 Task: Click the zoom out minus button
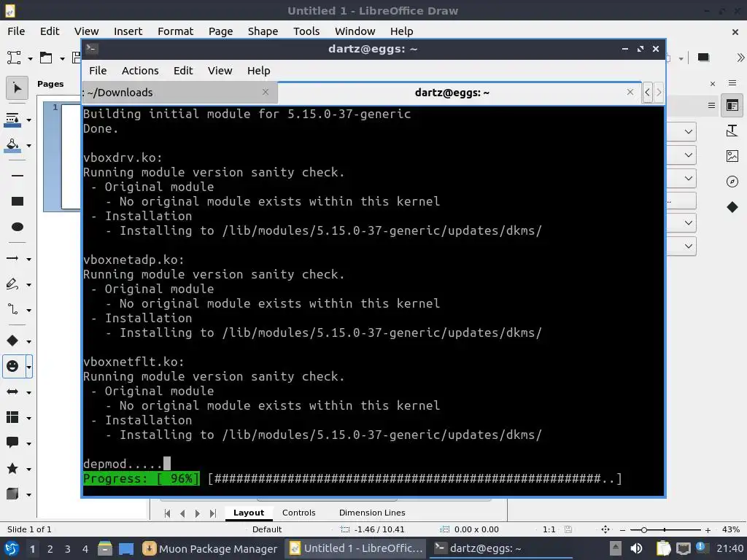622,530
